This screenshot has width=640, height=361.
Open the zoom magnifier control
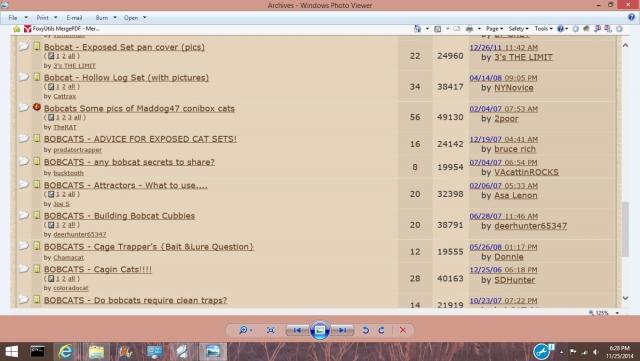pyautogui.click(x=245, y=330)
